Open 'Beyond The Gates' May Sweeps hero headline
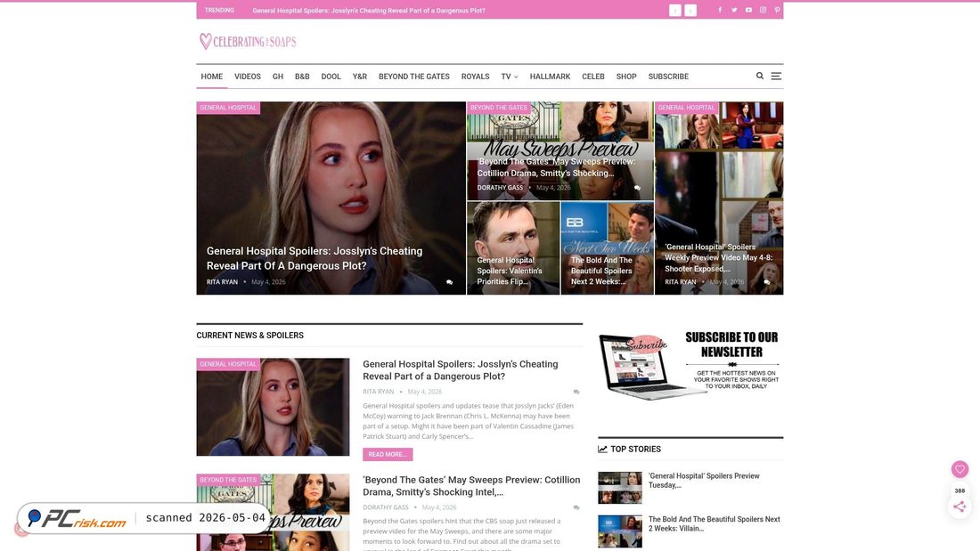The width and height of the screenshot is (980, 551). pos(556,167)
